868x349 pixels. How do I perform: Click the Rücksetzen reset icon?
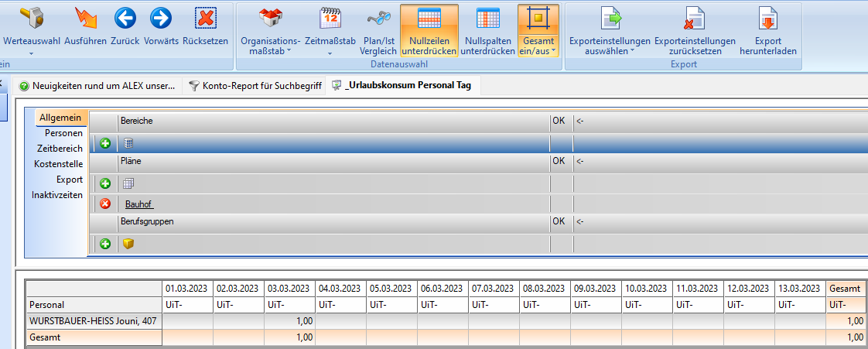[205, 19]
